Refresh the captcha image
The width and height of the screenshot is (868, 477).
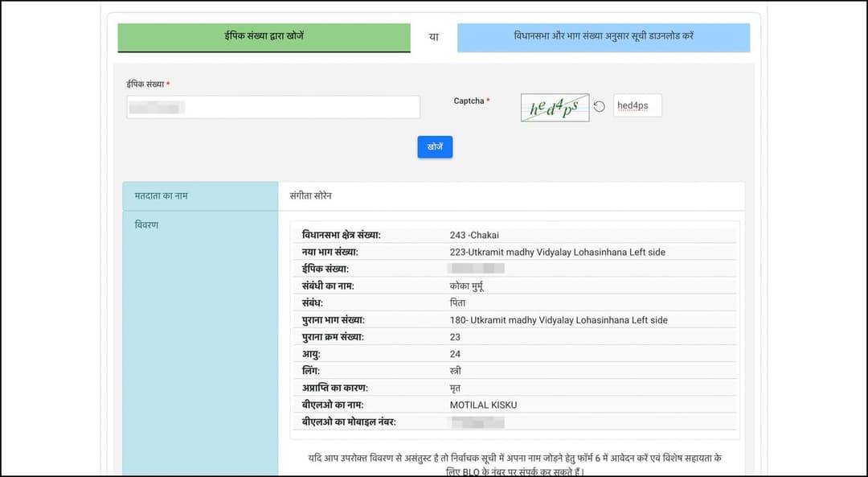pyautogui.click(x=600, y=106)
